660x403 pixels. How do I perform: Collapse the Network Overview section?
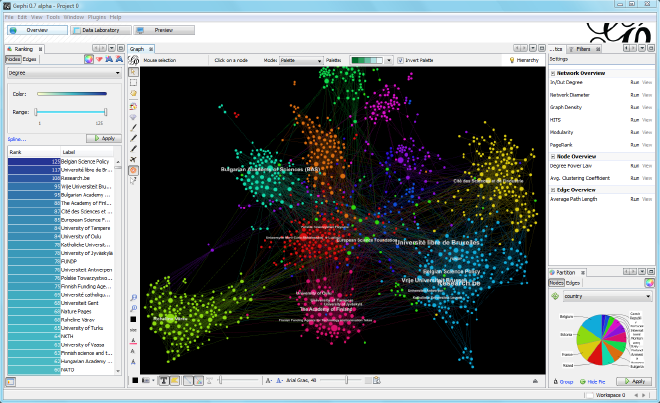click(x=553, y=73)
